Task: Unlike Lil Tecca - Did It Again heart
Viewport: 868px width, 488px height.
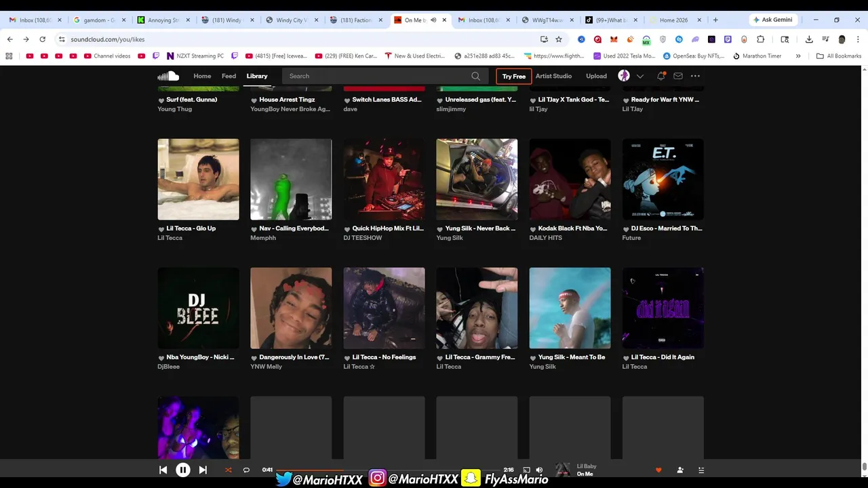Action: tap(626, 358)
